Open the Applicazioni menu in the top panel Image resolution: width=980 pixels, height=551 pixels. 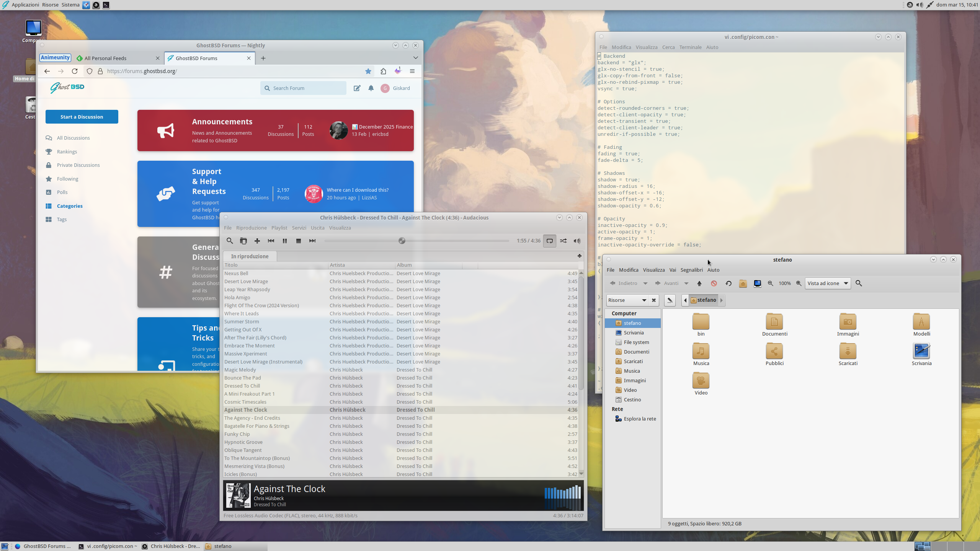(x=25, y=5)
